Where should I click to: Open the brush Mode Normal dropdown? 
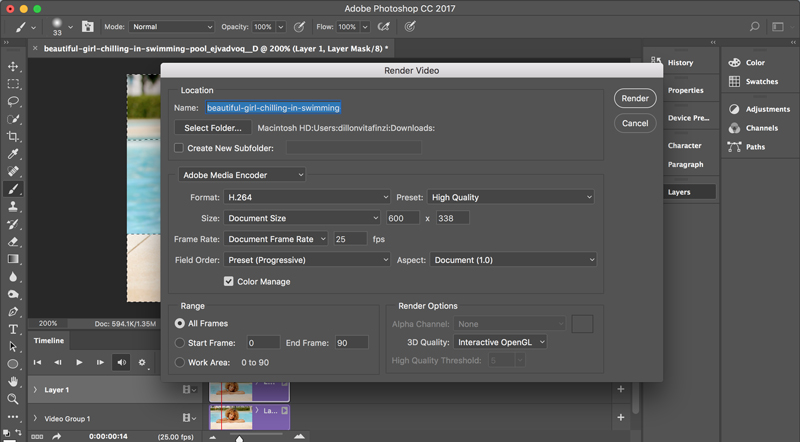pyautogui.click(x=171, y=27)
